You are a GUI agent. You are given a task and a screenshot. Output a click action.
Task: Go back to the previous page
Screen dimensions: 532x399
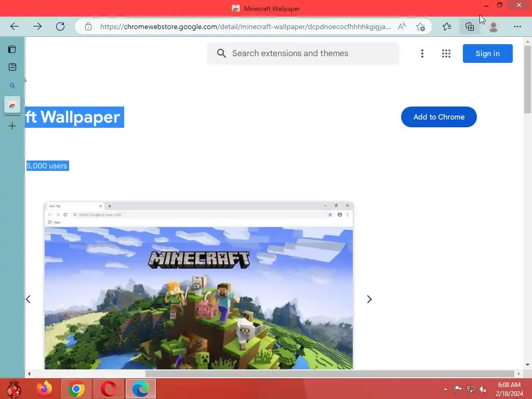click(14, 26)
